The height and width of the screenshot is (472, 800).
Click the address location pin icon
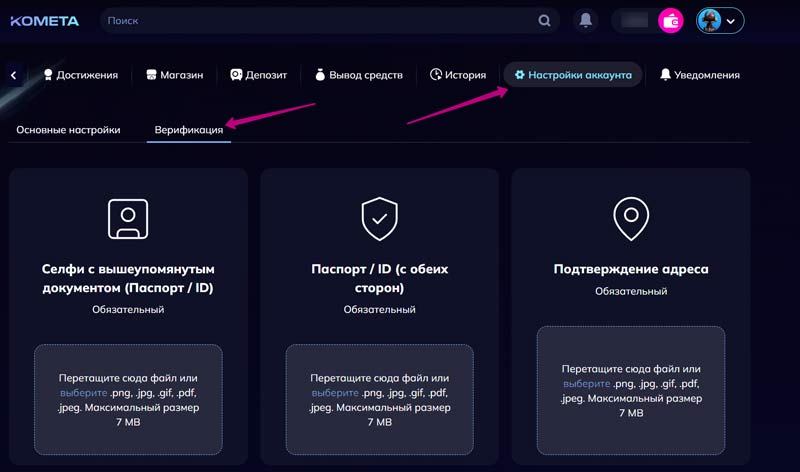click(630, 218)
